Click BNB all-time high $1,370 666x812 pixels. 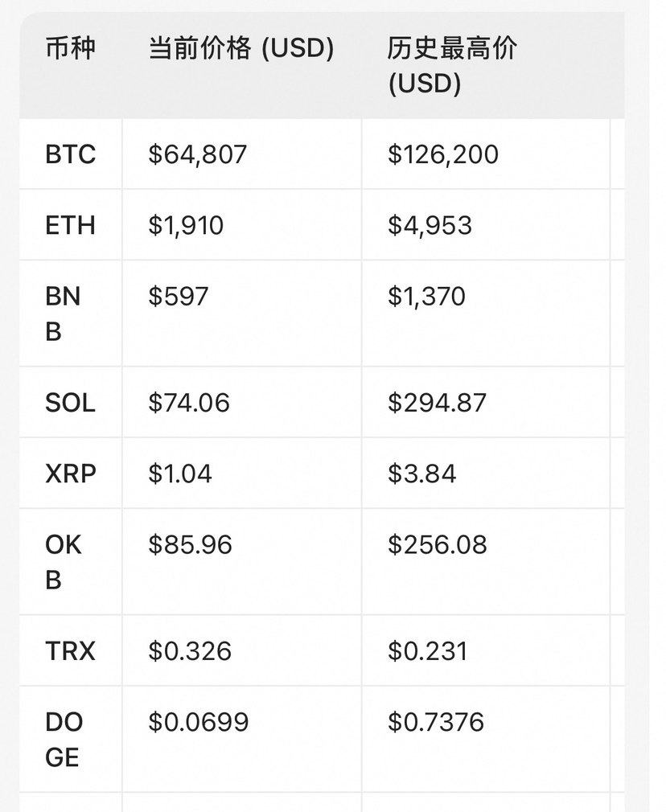(426, 296)
